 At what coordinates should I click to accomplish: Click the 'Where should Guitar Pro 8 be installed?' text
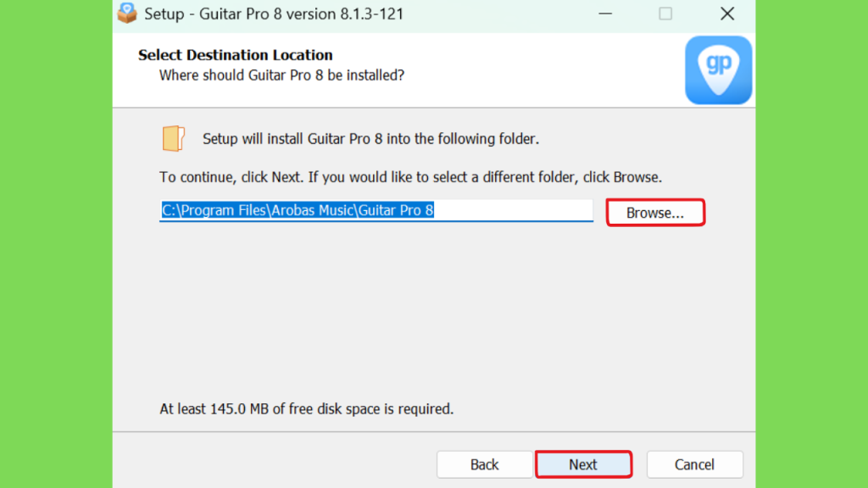(281, 75)
